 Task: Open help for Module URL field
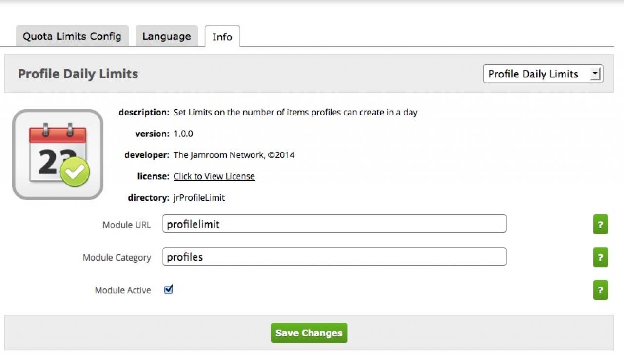(x=600, y=225)
